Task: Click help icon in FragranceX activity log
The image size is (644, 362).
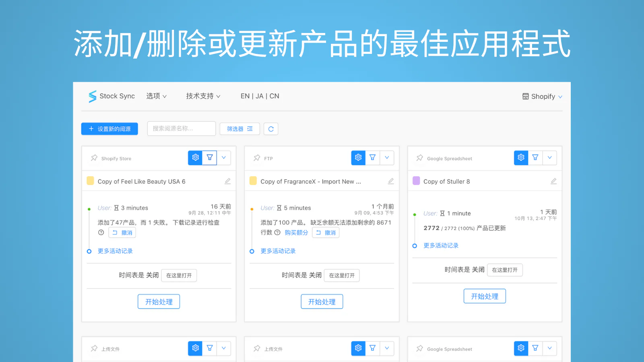Action: point(277,232)
